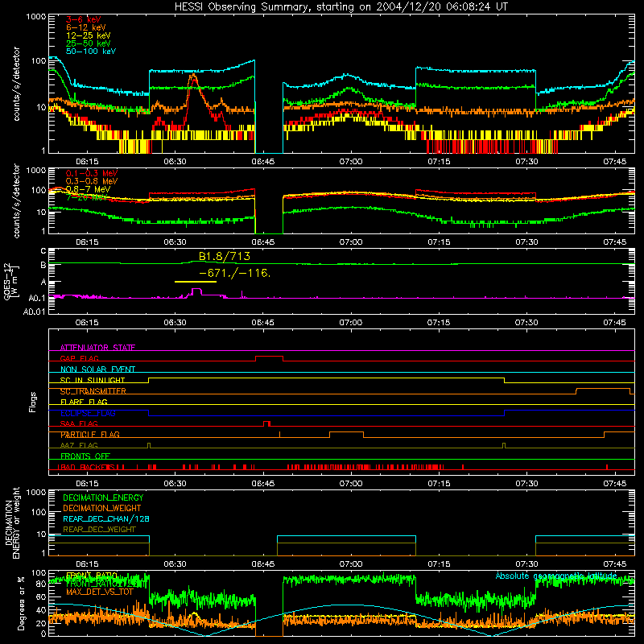
Task: Click the yellow flare duration bar in GOES panel
Action: pyautogui.click(x=196, y=282)
